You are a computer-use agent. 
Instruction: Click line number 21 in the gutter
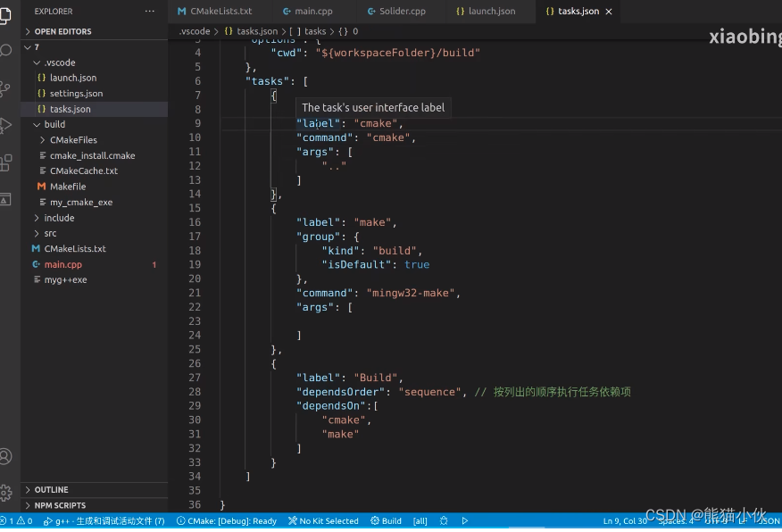pos(195,293)
